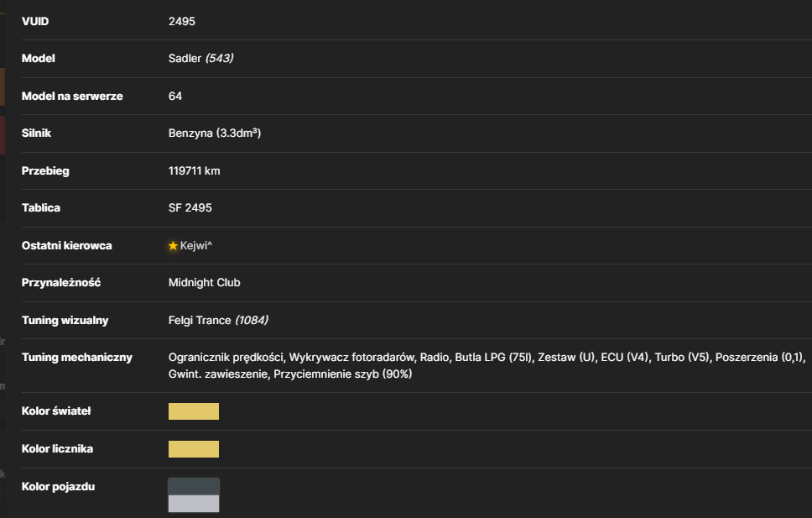Screen dimensions: 812x518
Task: Click the VUID value 2495
Action: 182,21
